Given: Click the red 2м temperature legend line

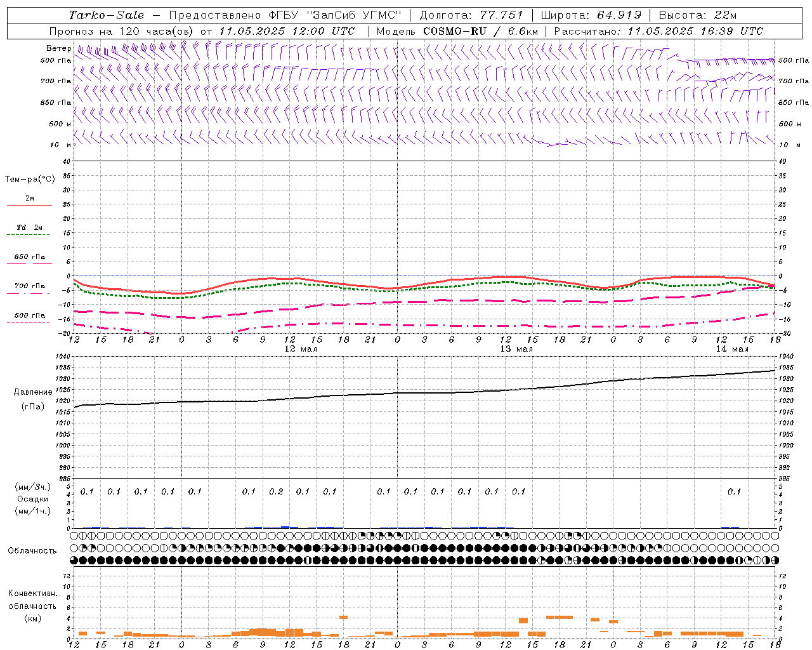Looking at the screenshot, I should (29, 205).
